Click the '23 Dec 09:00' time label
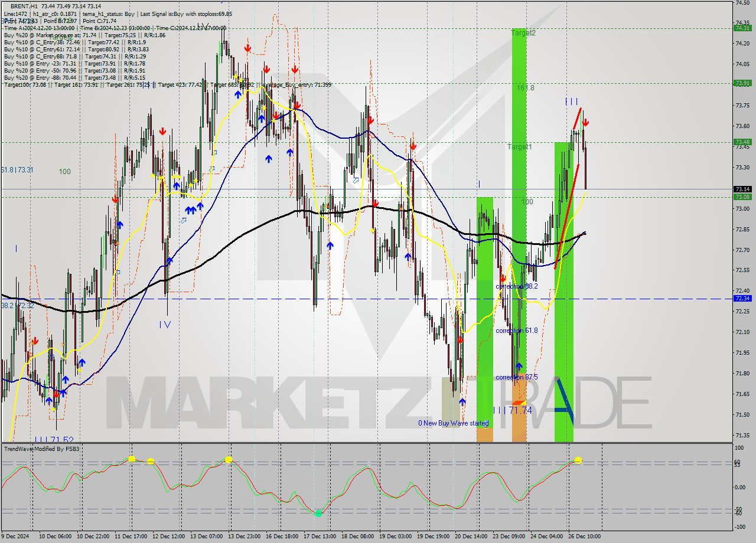 pos(509,536)
